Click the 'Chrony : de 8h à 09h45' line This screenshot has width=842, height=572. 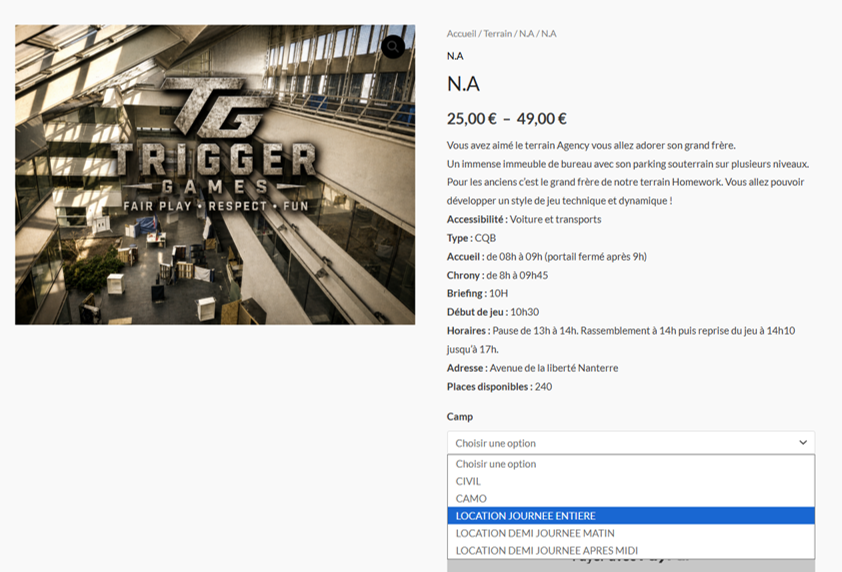(x=497, y=275)
